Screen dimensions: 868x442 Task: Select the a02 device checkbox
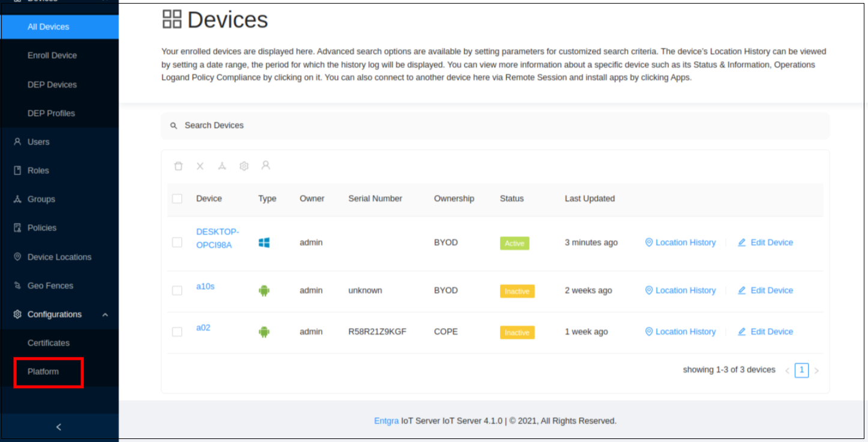[x=177, y=332]
